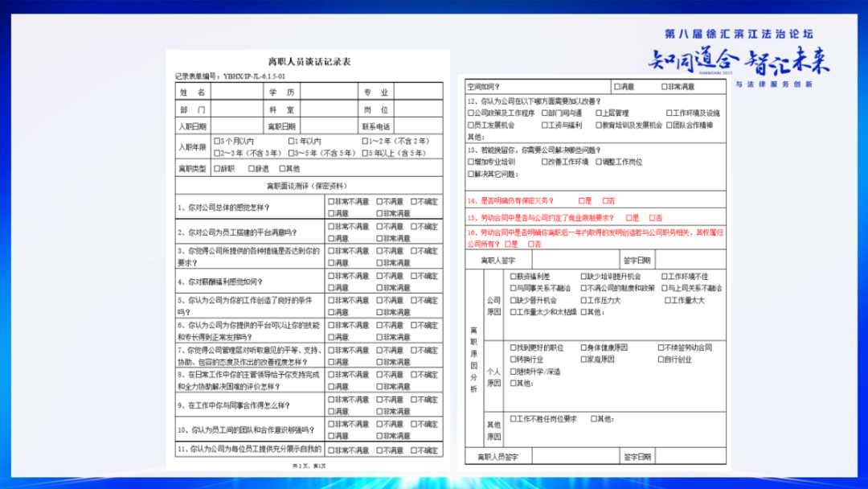Tick 缺少培训提升机会 under 公司原因
The height and width of the screenshot is (489, 868).
click(583, 277)
